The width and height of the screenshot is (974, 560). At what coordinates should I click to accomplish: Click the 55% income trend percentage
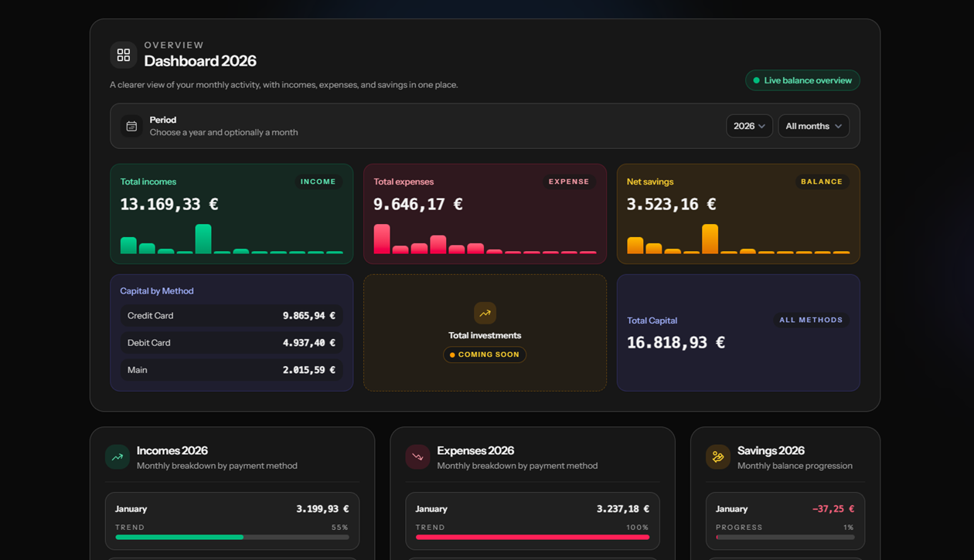coord(340,528)
